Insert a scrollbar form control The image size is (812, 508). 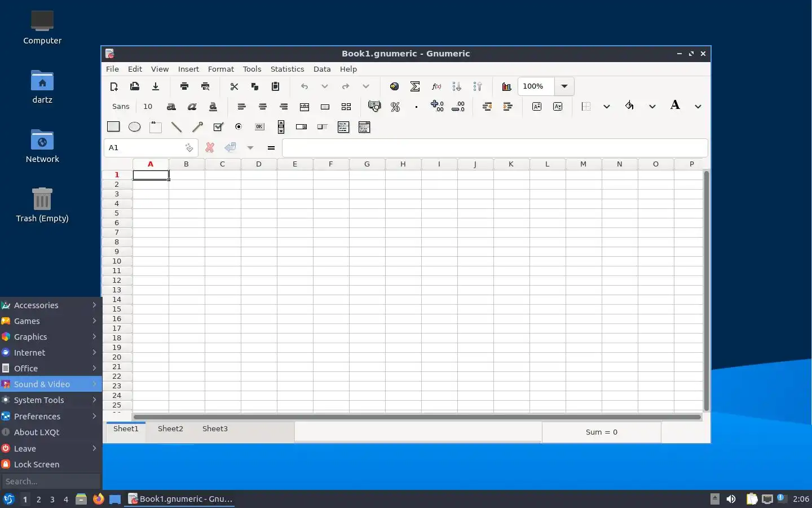point(281,127)
